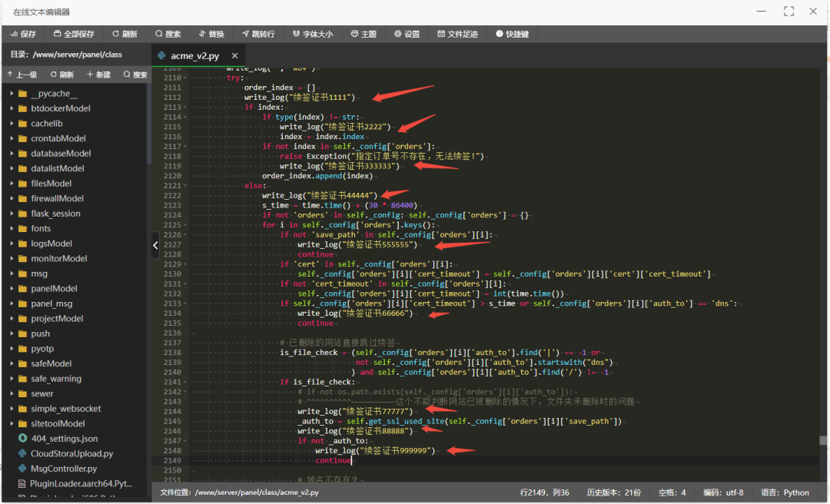Image resolution: width=830 pixels, height=504 pixels.
Task: Expand the cachelib folder arrow
Action: coord(12,124)
